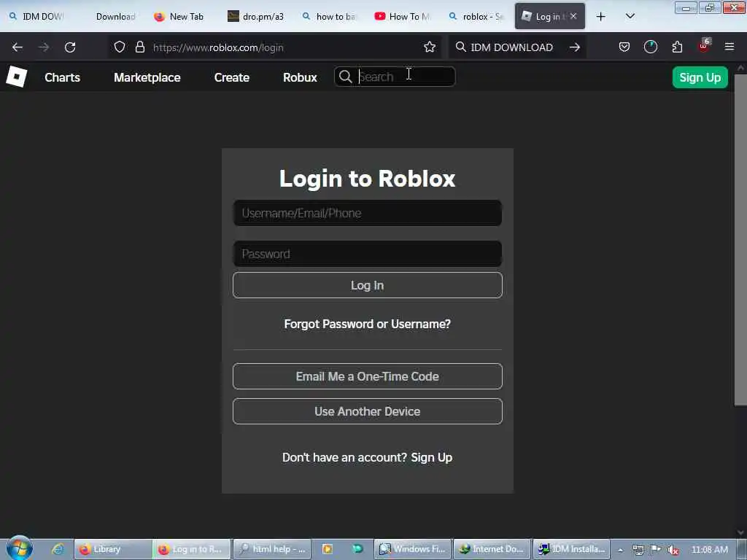Go back with the browser back arrow
The height and width of the screenshot is (560, 747).
pos(18,47)
